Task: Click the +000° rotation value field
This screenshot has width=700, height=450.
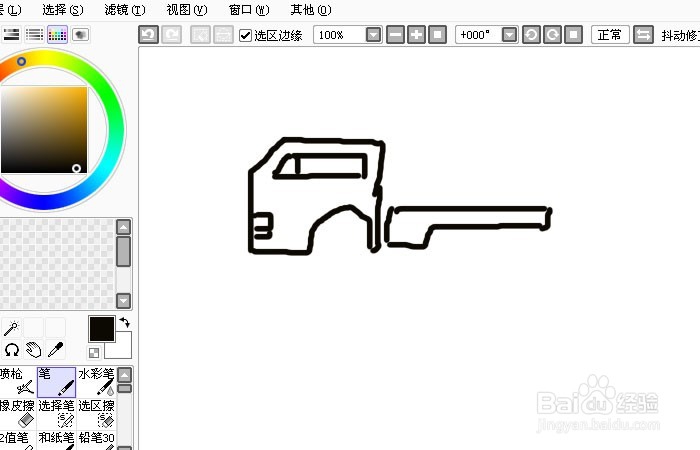Action: (478, 35)
